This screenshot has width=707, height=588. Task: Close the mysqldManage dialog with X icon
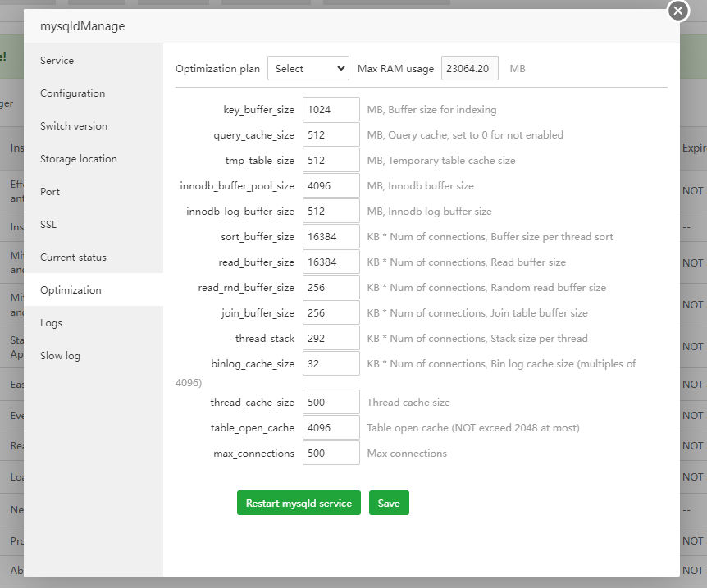pos(677,11)
